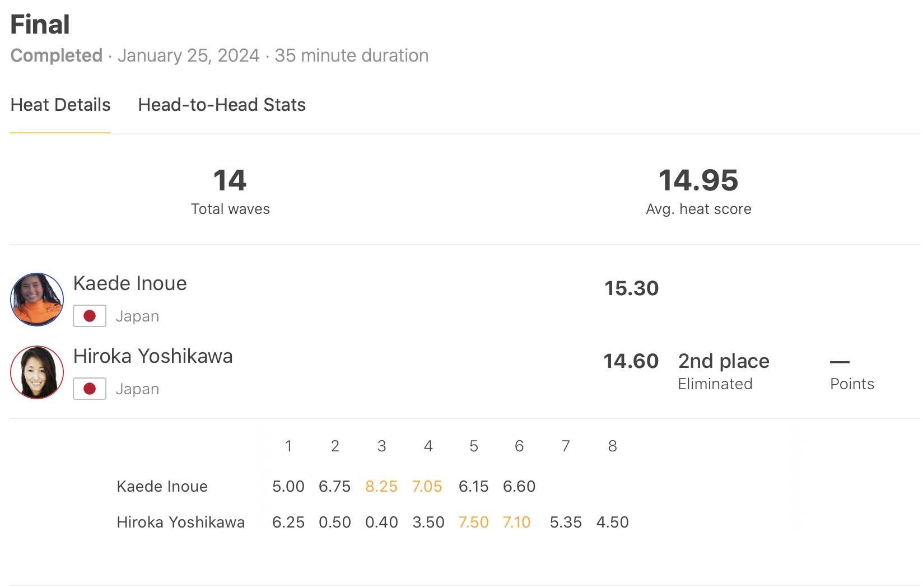Viewport: 923px width, 588px height.
Task: Click Hiroka Yoshikawa's profile photo
Action: click(37, 372)
